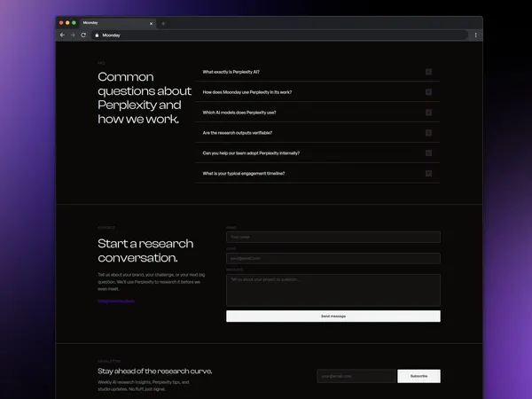This screenshot has width=532, height=399.
Task: Open the browser three-dot menu
Action: click(475, 35)
